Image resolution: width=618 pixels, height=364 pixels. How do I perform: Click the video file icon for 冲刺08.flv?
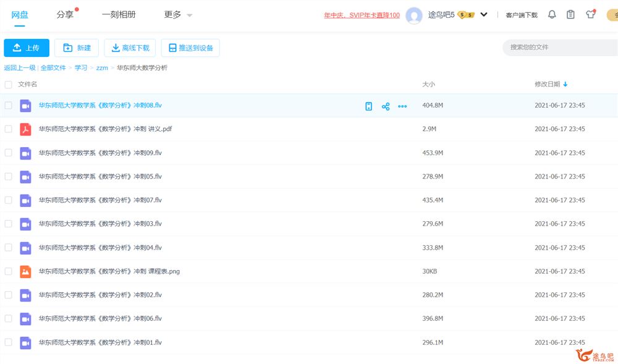[25, 106]
